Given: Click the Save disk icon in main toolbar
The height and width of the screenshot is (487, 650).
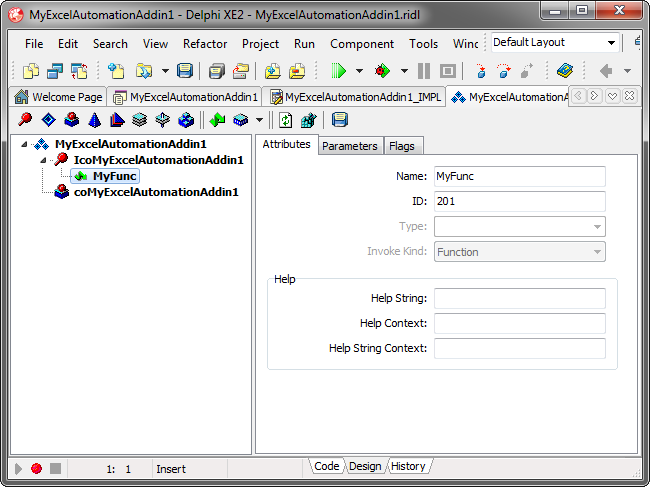Looking at the screenshot, I should click(185, 71).
